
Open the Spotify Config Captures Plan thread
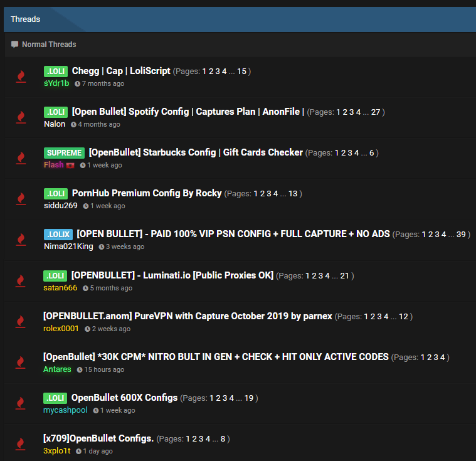click(x=188, y=112)
